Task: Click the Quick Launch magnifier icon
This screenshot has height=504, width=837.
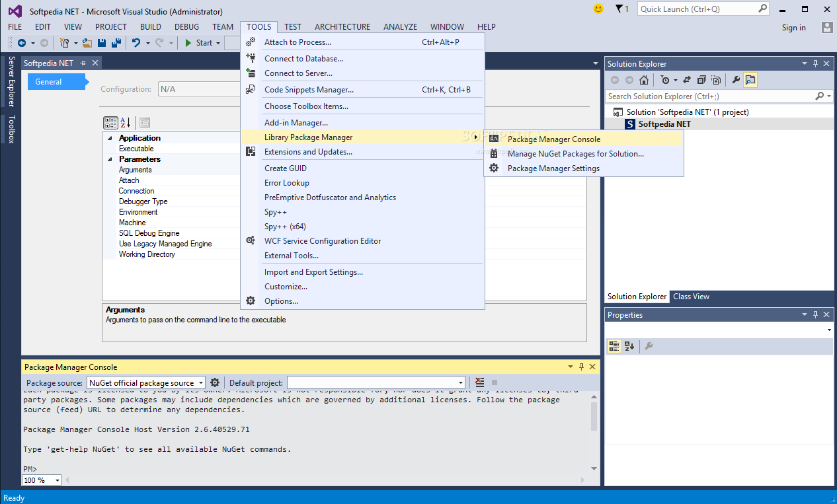Action: coord(762,9)
